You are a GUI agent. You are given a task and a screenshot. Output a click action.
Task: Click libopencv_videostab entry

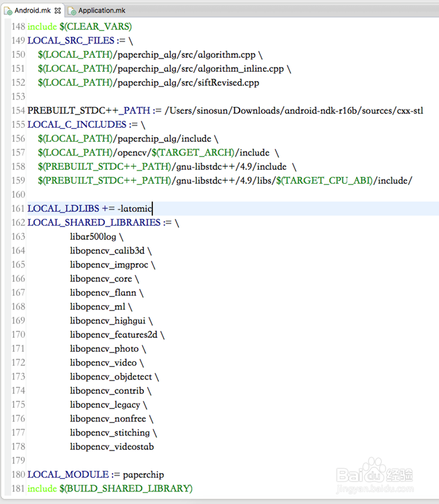(112, 447)
